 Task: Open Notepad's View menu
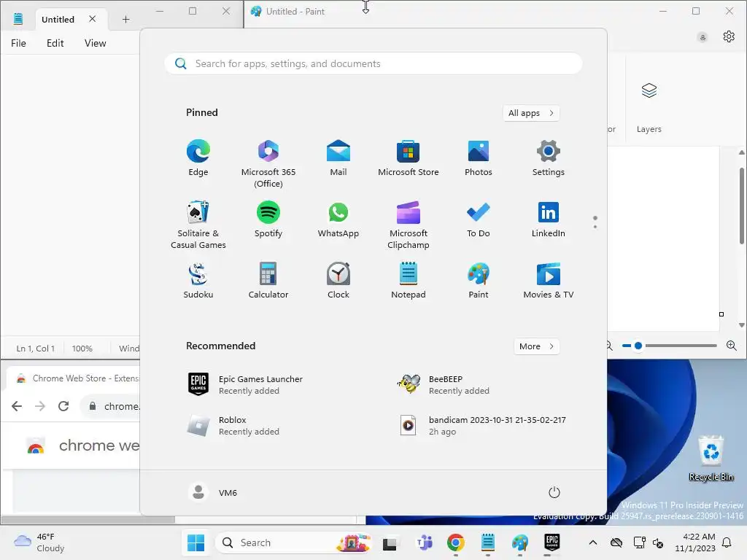click(x=96, y=43)
